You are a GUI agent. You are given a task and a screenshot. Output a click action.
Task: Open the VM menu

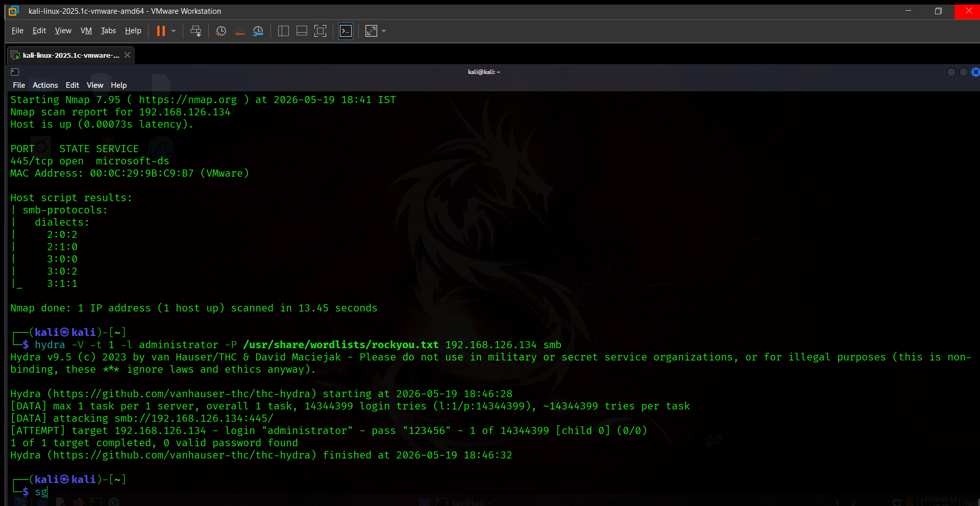[86, 31]
